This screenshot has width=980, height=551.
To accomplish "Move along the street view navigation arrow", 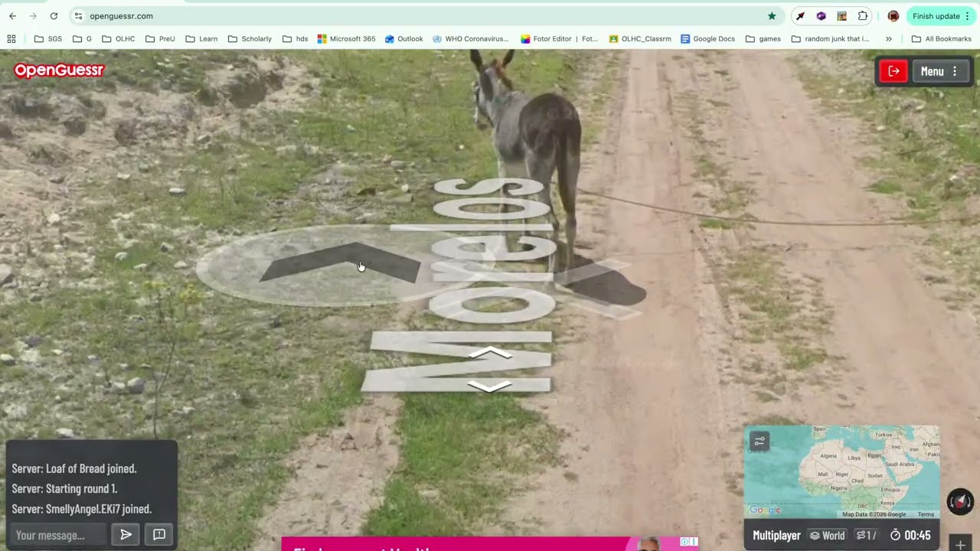I will coord(341,262).
